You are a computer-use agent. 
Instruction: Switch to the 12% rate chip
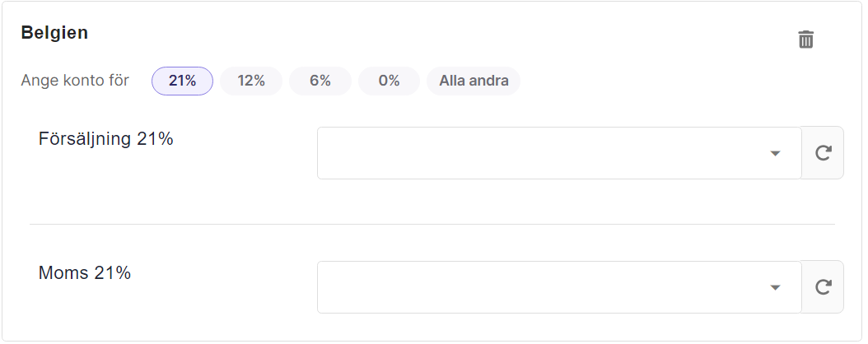tap(251, 81)
